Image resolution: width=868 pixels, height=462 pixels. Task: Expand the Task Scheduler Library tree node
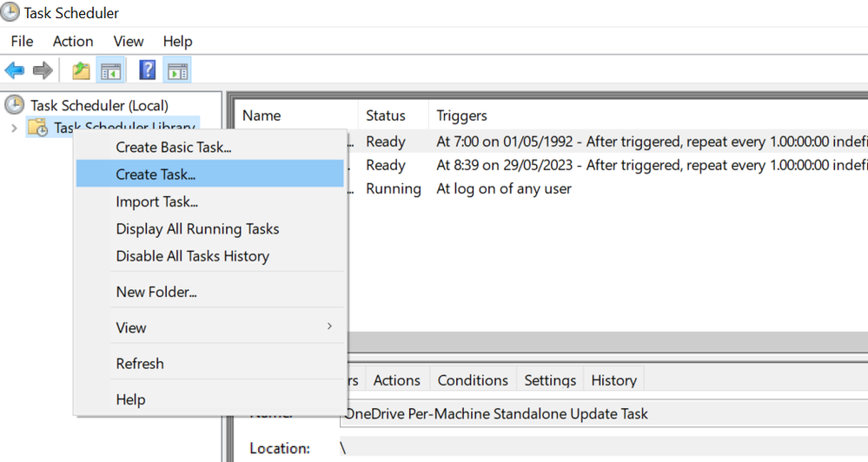pyautogui.click(x=14, y=129)
